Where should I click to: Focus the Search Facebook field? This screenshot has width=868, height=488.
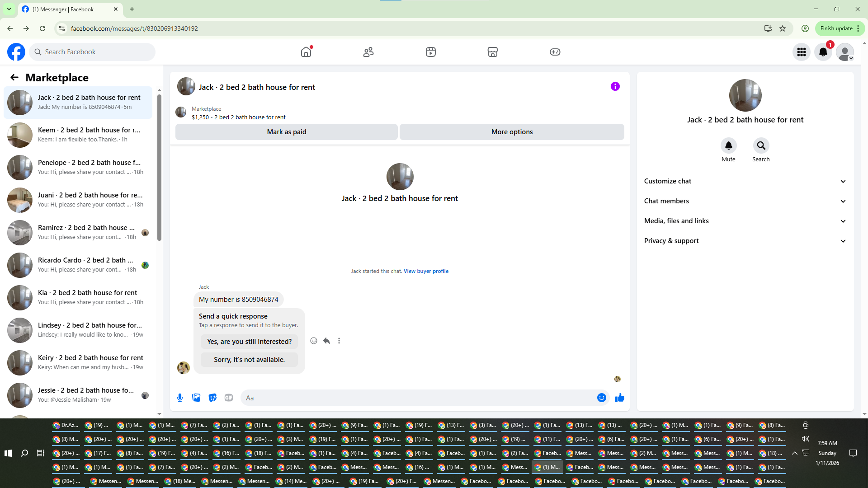coord(92,52)
